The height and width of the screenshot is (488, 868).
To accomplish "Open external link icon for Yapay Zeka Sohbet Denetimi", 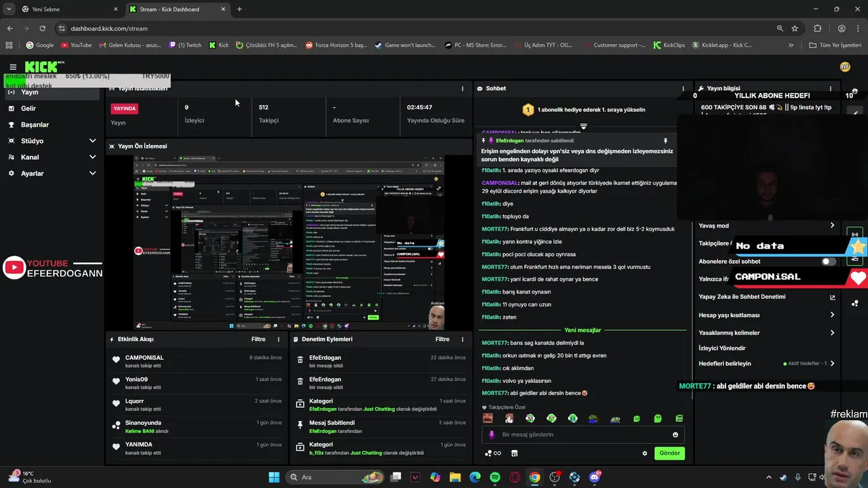I will 833,297.
